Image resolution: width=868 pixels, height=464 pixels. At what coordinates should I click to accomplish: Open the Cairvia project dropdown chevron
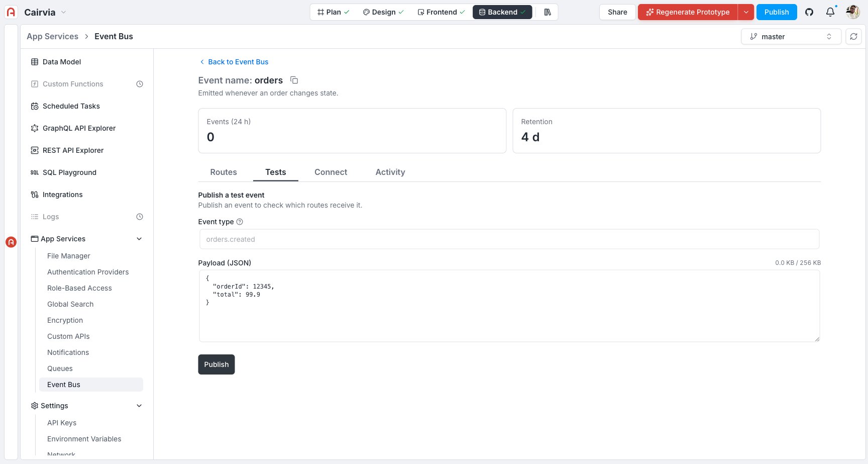point(63,12)
